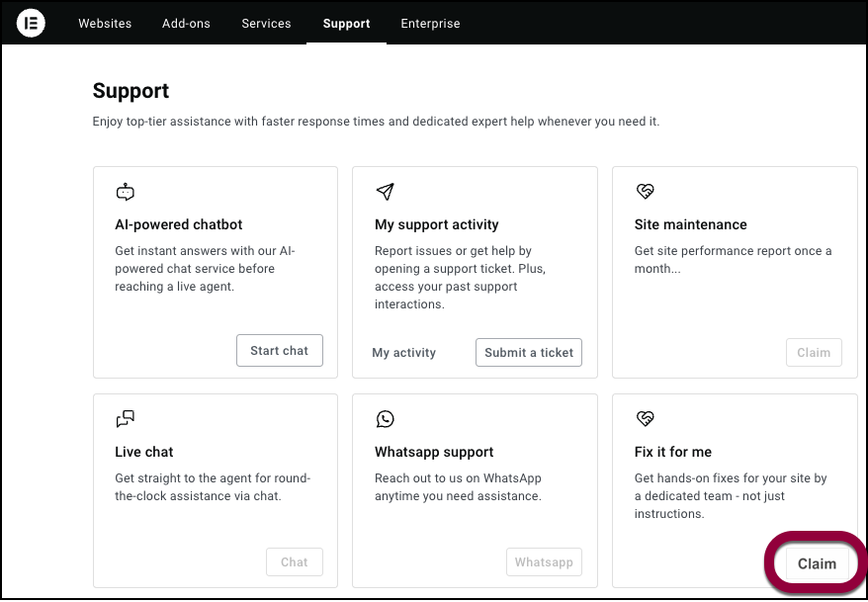Click the Elementor logo icon
This screenshot has height=602, width=868.
pyautogui.click(x=32, y=23)
